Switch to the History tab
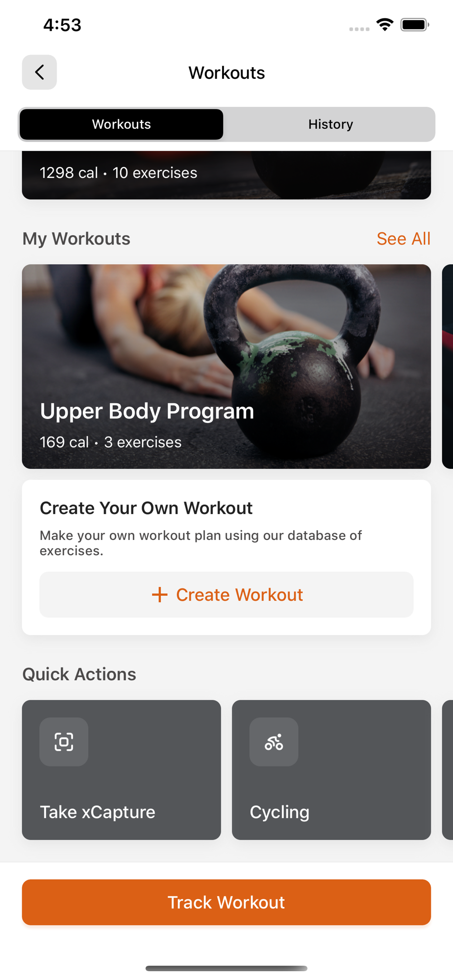453x980 pixels. pyautogui.click(x=330, y=124)
